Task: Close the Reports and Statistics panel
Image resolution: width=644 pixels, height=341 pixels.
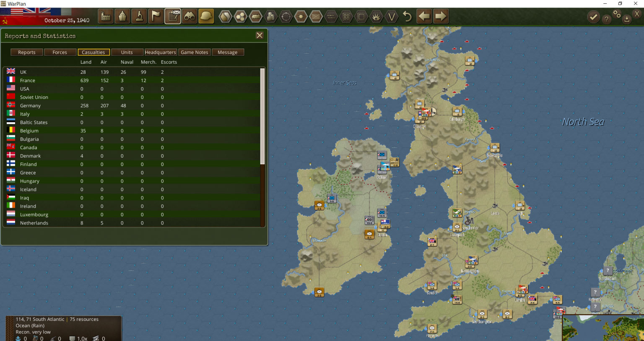Action: (x=260, y=36)
